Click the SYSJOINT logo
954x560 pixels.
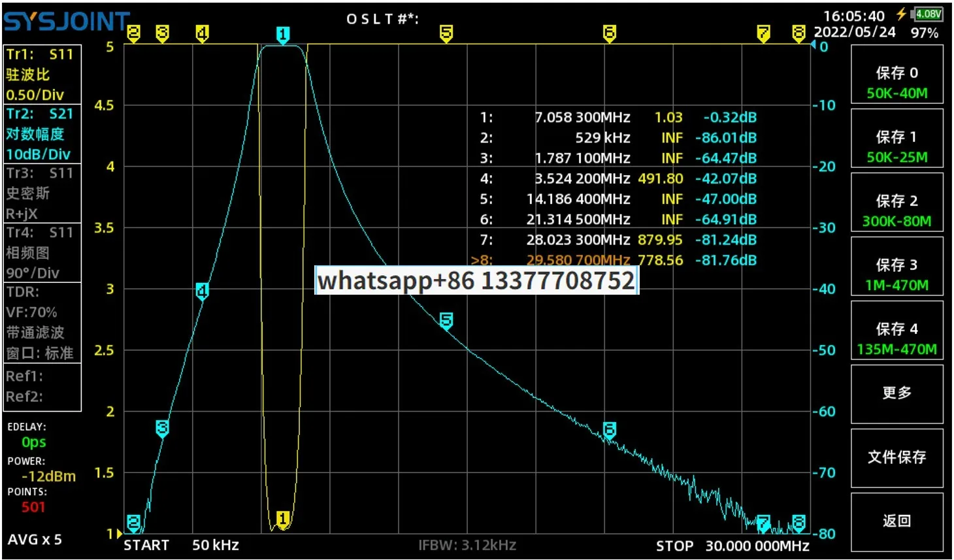(x=67, y=22)
